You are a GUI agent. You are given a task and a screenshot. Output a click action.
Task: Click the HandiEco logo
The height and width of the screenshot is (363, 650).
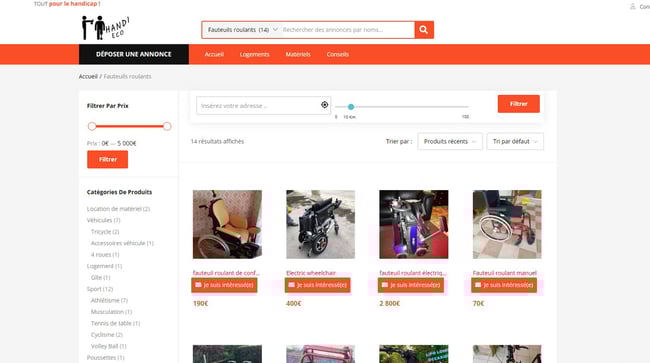[x=105, y=28]
